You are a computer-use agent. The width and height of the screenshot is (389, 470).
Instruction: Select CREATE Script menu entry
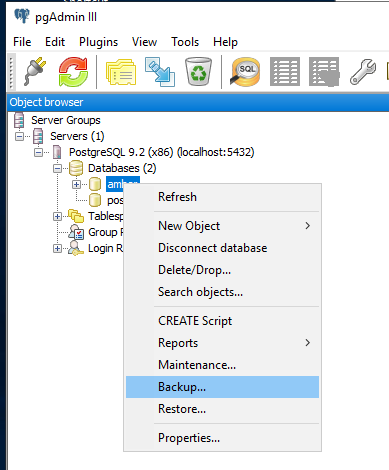[x=222, y=321]
